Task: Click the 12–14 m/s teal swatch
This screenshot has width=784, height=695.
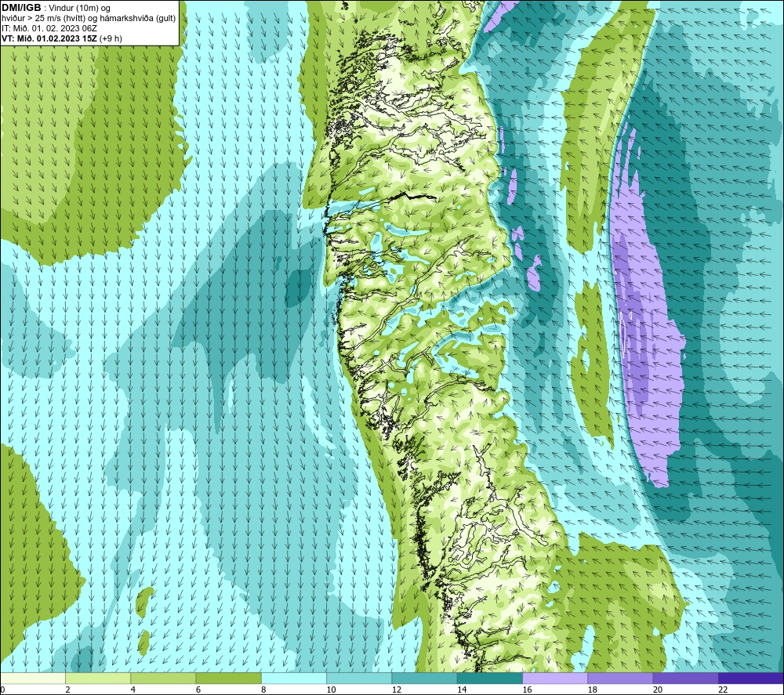Action: (424, 678)
